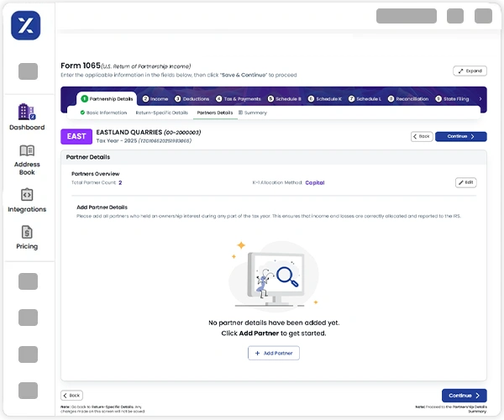Click the EASTLAND QUARRIES business name
The width and height of the screenshot is (504, 420).
point(129,133)
